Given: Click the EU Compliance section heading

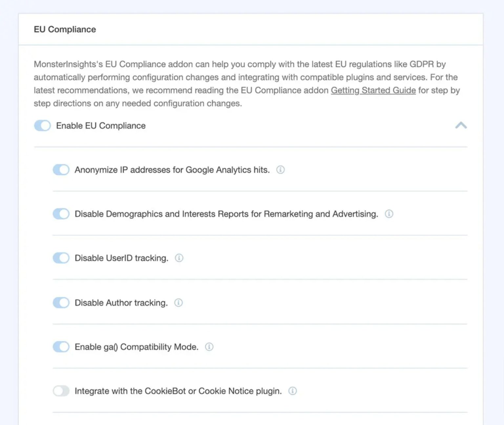Looking at the screenshot, I should click(65, 29).
